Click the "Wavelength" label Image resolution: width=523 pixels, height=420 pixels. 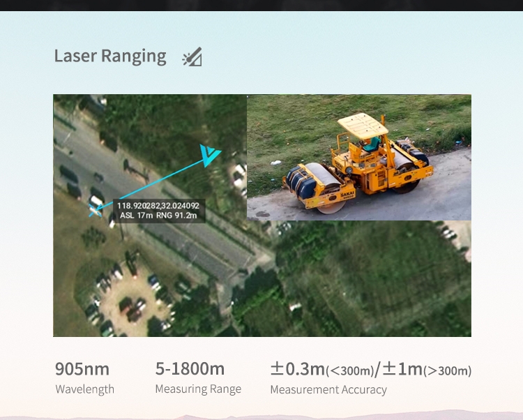coord(84,389)
